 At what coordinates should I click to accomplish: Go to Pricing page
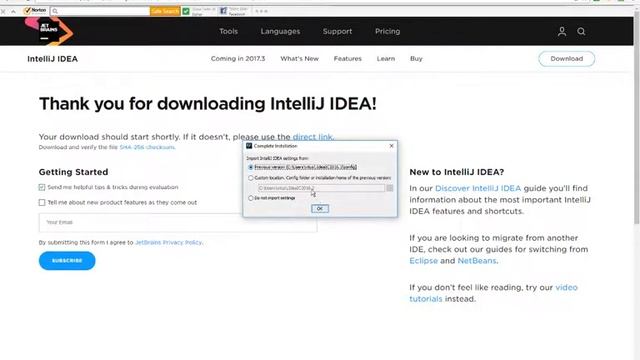[387, 31]
